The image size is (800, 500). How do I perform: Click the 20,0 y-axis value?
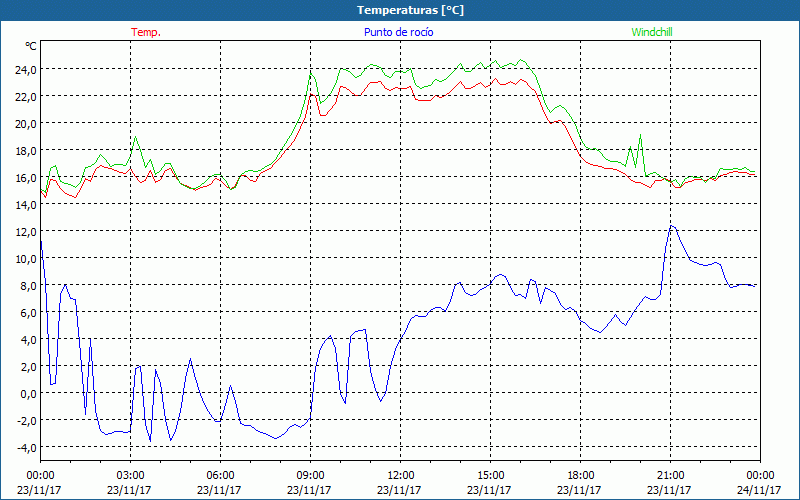tap(26, 124)
